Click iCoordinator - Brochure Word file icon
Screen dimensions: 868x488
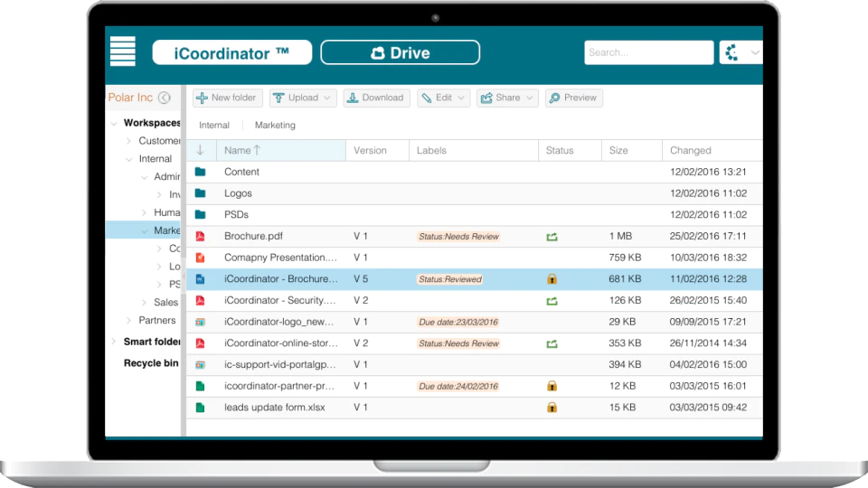tap(201, 279)
